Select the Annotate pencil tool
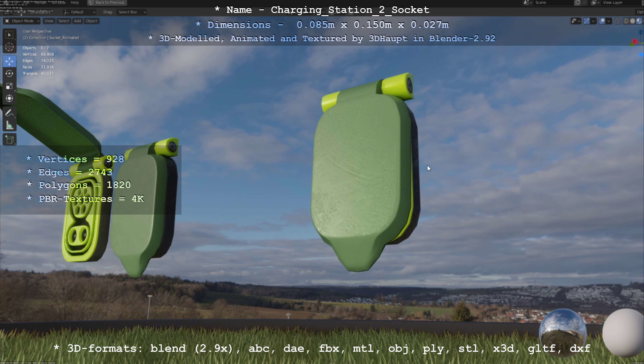Viewport: 644px width, 364px height. pos(9,113)
